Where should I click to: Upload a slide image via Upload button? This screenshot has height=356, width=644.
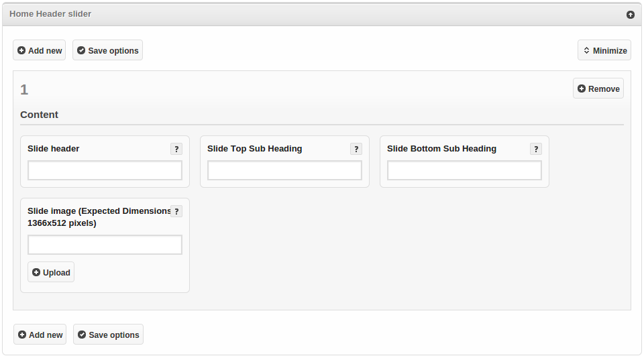[x=51, y=272]
